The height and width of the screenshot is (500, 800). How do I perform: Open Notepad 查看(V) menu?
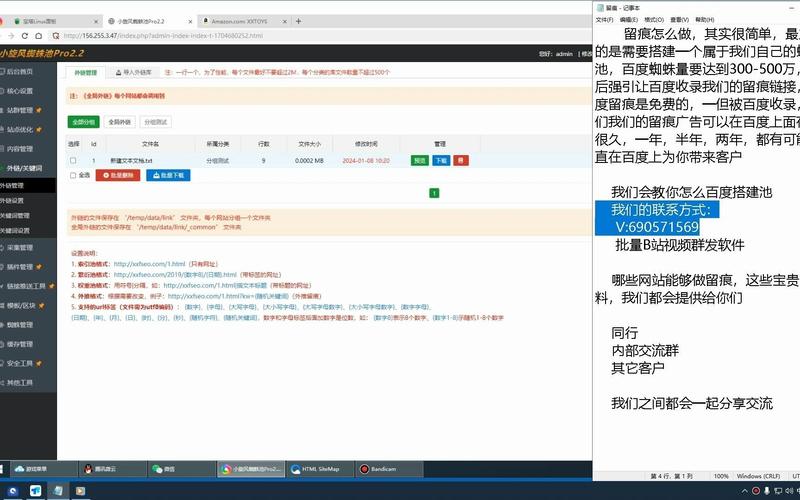click(680, 19)
